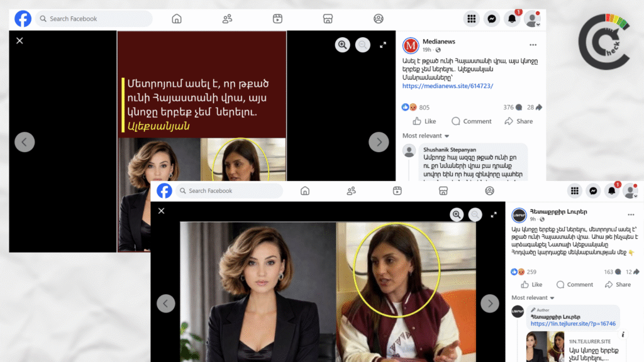
Task: Open Messenger in the top Facebook bar
Action: [492, 19]
